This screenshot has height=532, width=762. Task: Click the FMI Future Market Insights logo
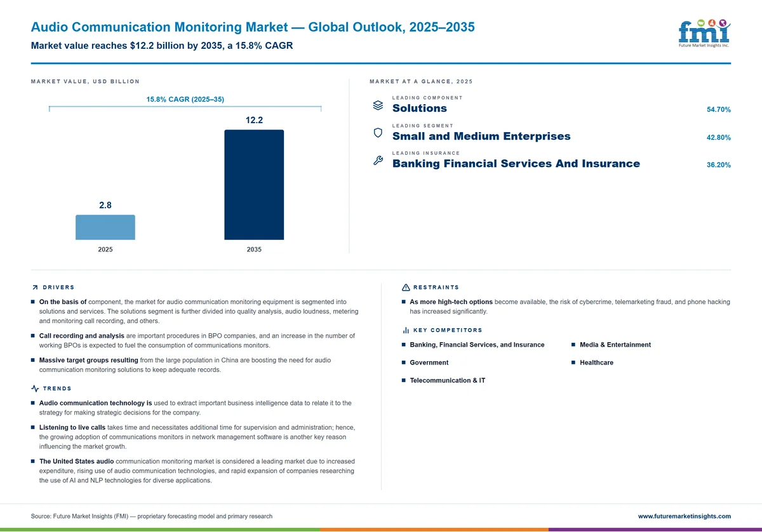[704, 33]
